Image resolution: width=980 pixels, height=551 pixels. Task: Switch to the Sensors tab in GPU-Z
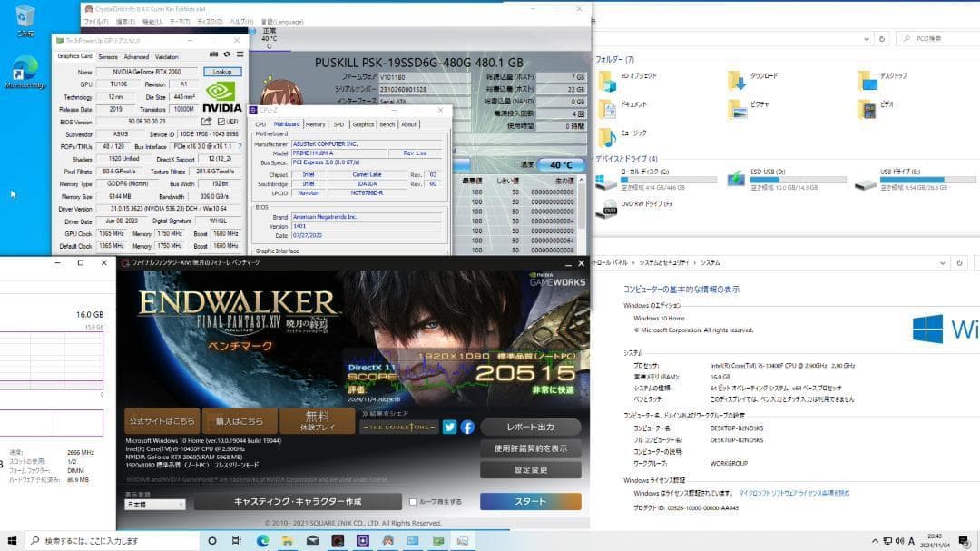coord(108,55)
